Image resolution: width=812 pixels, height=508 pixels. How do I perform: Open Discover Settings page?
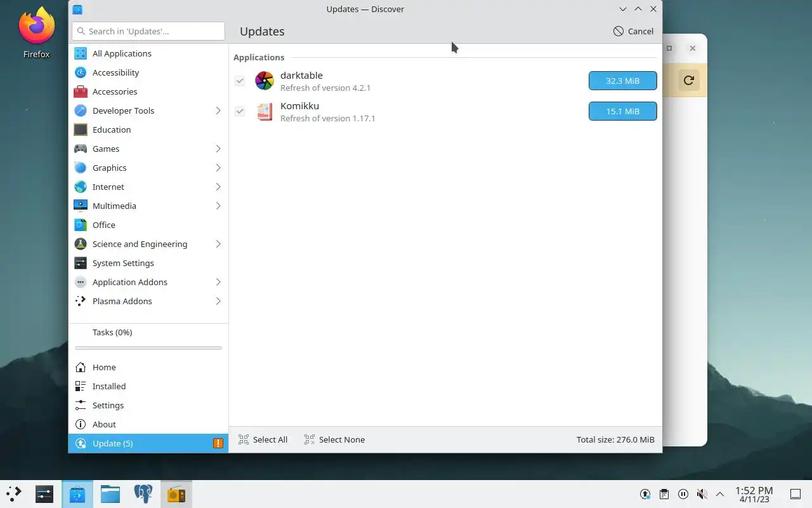click(148, 405)
